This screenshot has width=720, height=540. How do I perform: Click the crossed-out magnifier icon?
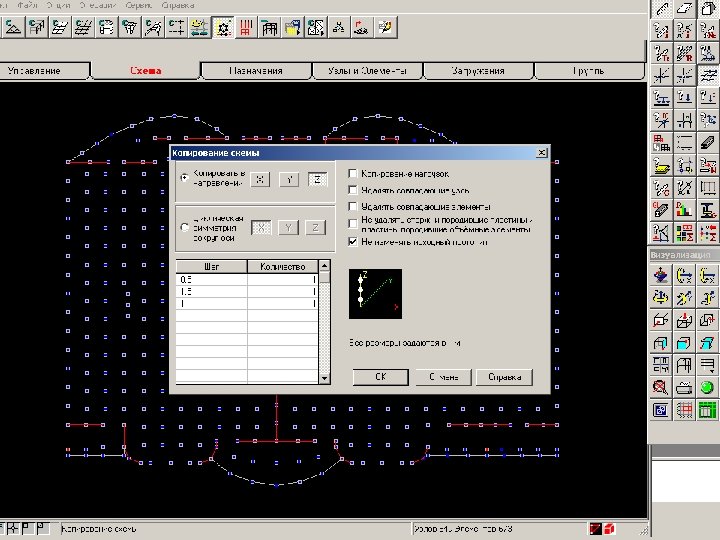tap(661, 388)
